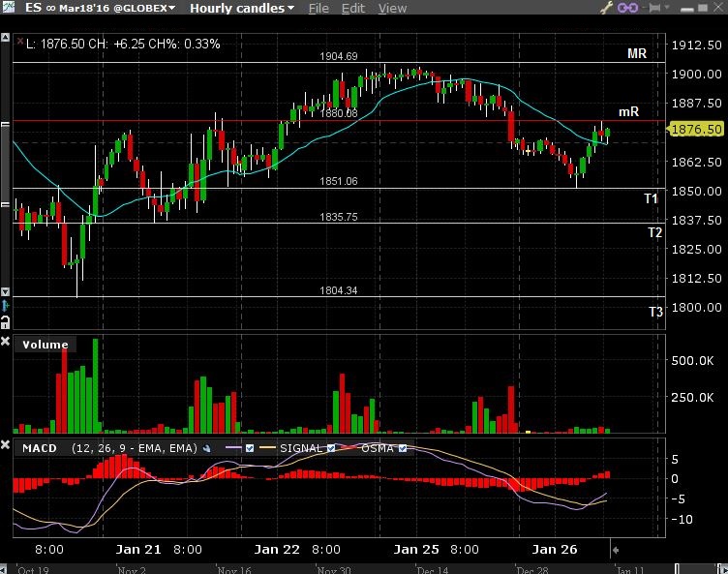The image size is (728, 574).
Task: Close the MACD indicator panel
Action: tap(6, 447)
